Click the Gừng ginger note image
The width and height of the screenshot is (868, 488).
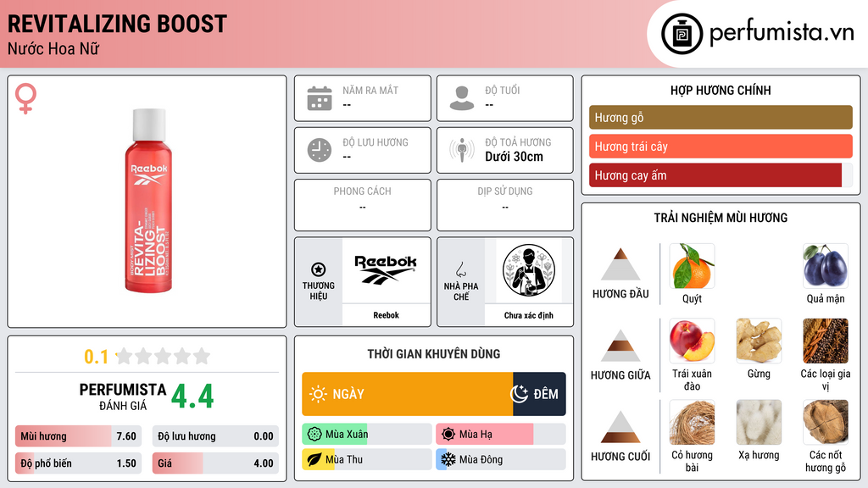click(759, 341)
